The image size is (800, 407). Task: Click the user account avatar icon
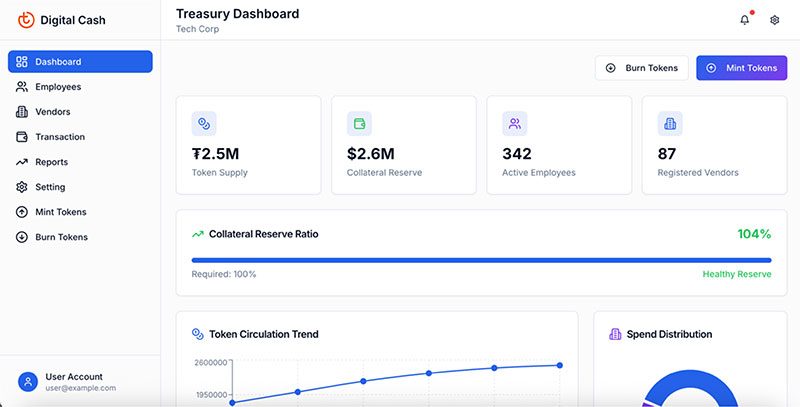(x=28, y=381)
